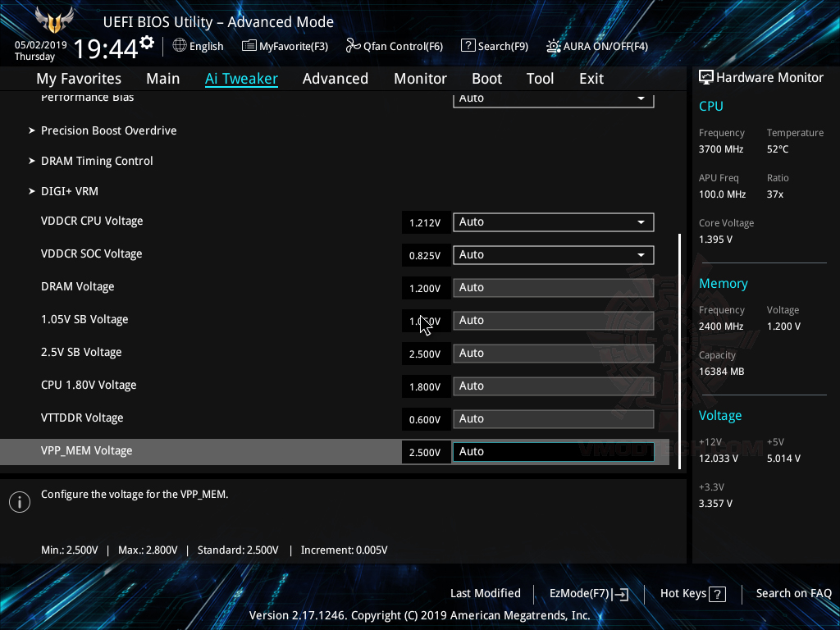Click the EzMode switch arrow icon
Viewport: 840px width, 630px height.
(621, 594)
